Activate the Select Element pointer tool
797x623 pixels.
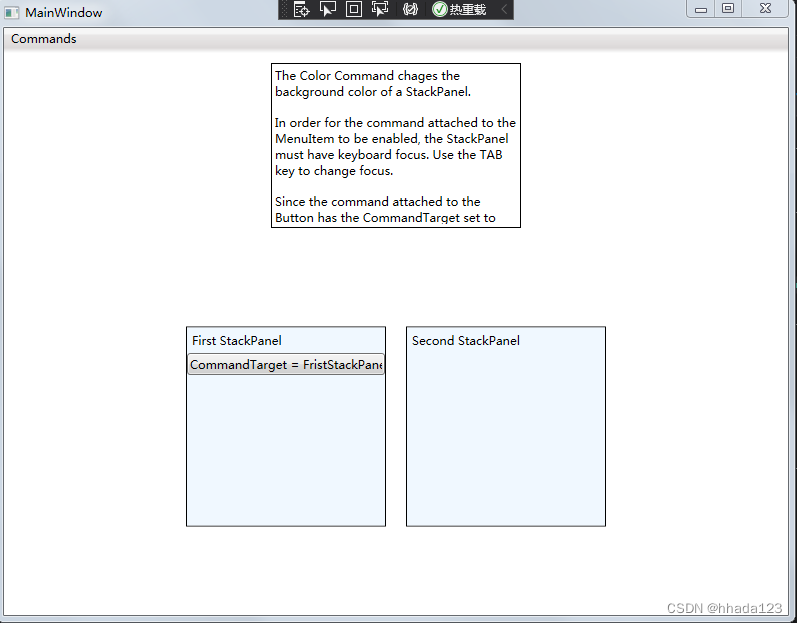(x=327, y=9)
